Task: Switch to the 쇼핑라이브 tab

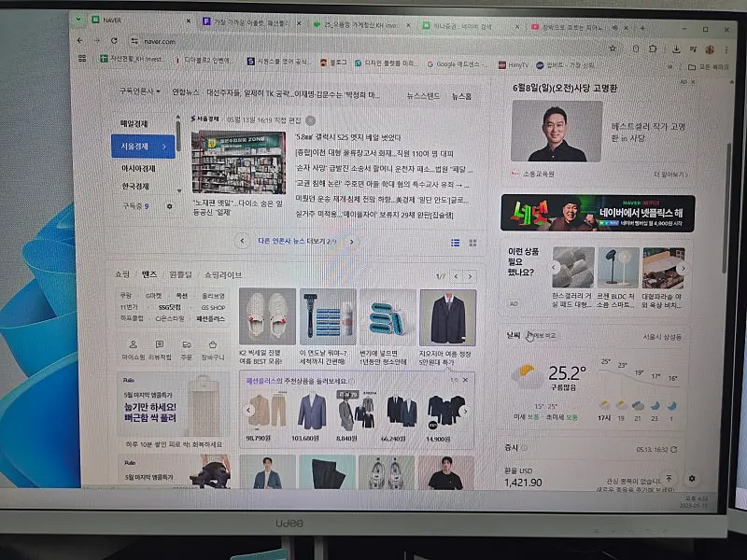Action: pyautogui.click(x=222, y=275)
